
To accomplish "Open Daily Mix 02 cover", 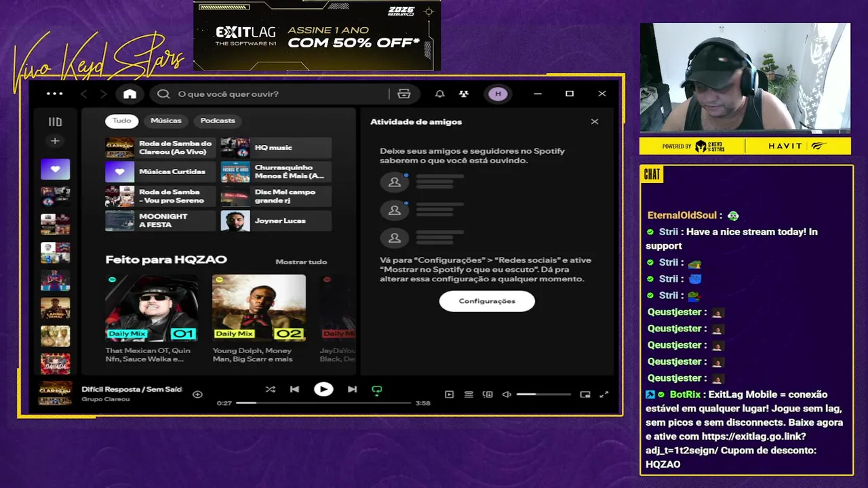I will point(259,308).
